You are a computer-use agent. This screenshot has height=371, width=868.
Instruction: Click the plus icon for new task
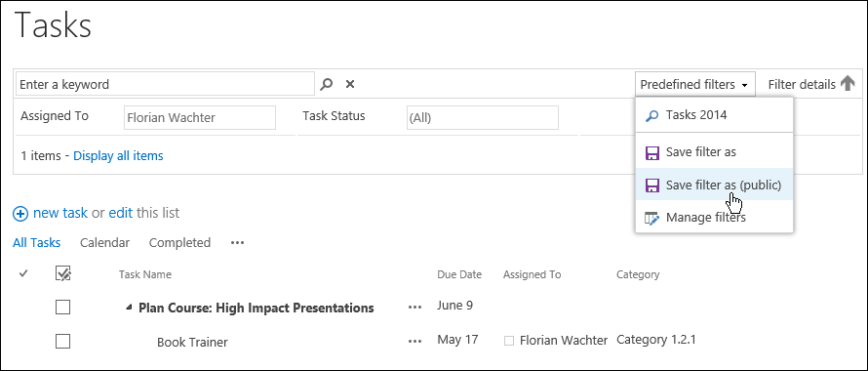coord(20,214)
